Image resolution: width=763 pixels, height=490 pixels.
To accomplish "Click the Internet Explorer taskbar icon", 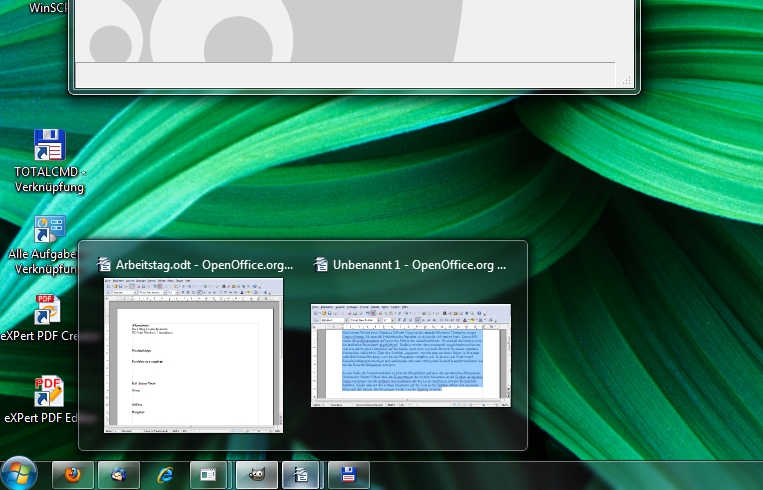I will coord(164,474).
